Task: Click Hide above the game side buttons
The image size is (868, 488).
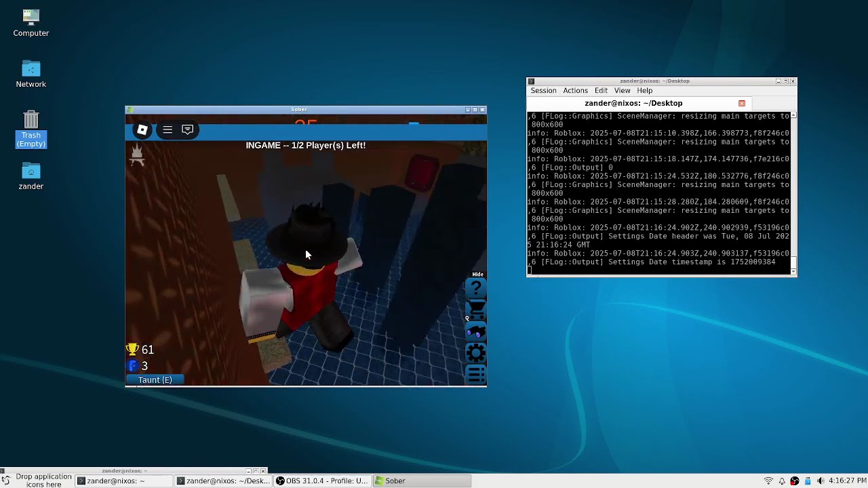Action: 477,274
